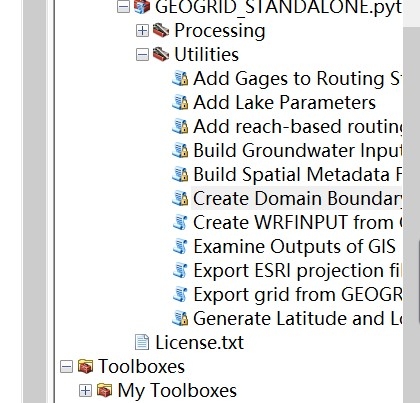420x403 pixels.
Task: Select Export ESRI projection file tool
Action: tap(297, 270)
